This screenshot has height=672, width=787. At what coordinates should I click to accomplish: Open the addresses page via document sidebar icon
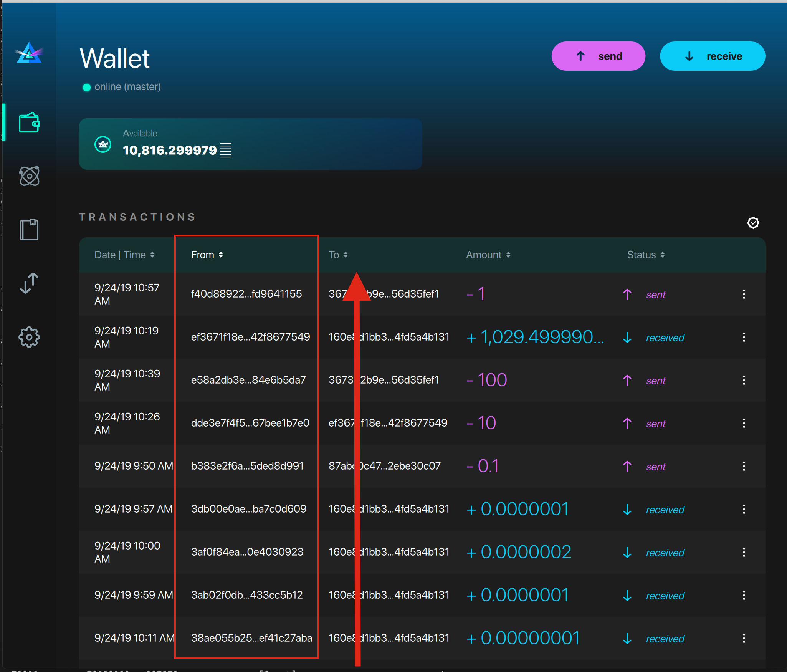click(29, 229)
